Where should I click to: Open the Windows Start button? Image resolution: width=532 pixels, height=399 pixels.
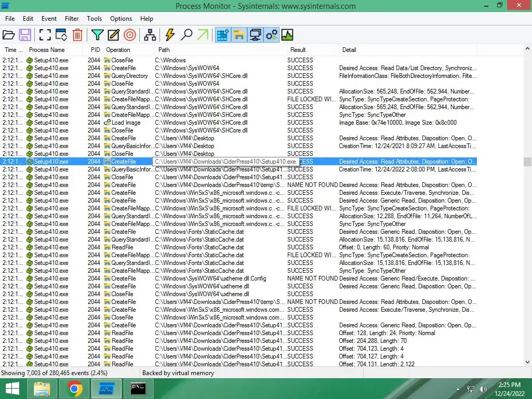[x=12, y=389]
